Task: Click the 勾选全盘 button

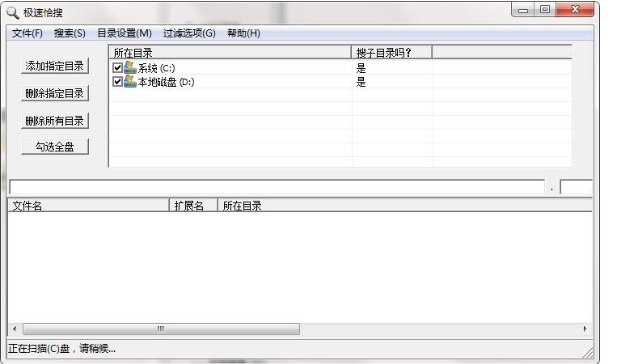Action: coord(55,147)
